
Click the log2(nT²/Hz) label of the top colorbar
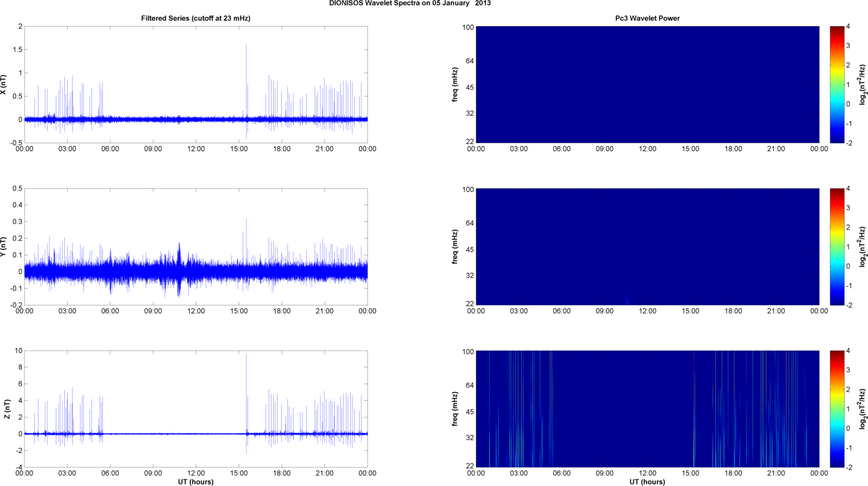(863, 85)
